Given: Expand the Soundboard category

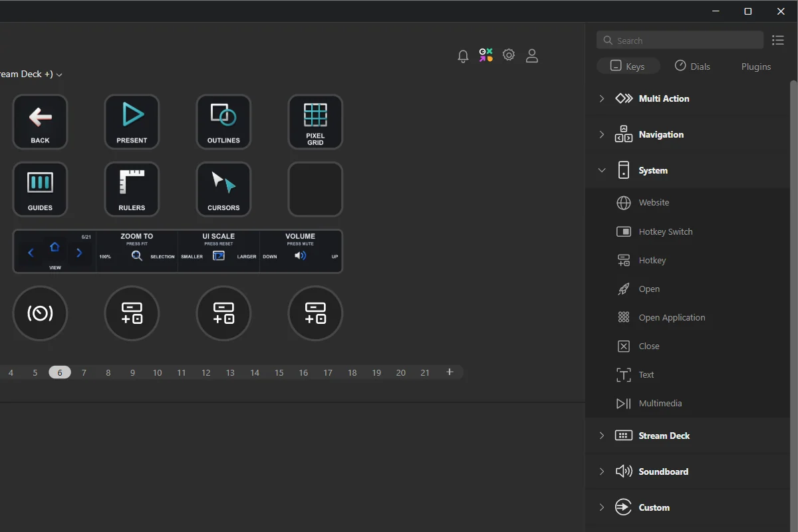Looking at the screenshot, I should [x=688, y=471].
